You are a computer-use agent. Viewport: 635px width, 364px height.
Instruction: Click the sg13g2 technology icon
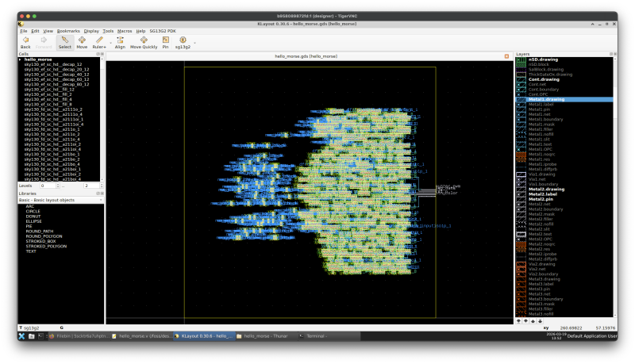tap(183, 41)
